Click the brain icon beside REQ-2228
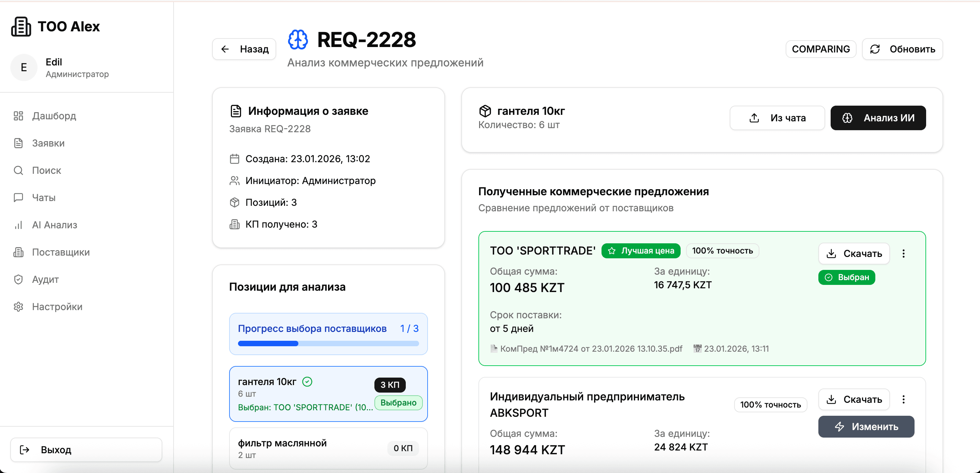 click(x=297, y=40)
